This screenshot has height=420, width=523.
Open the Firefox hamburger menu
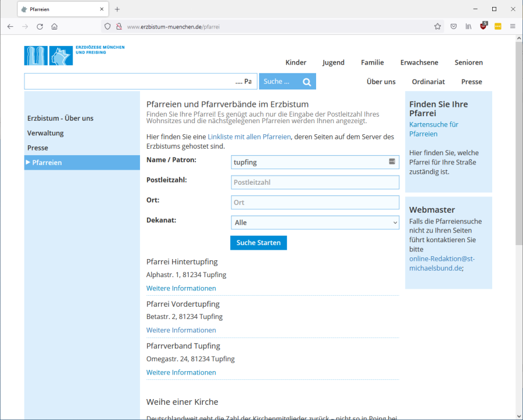point(513,26)
